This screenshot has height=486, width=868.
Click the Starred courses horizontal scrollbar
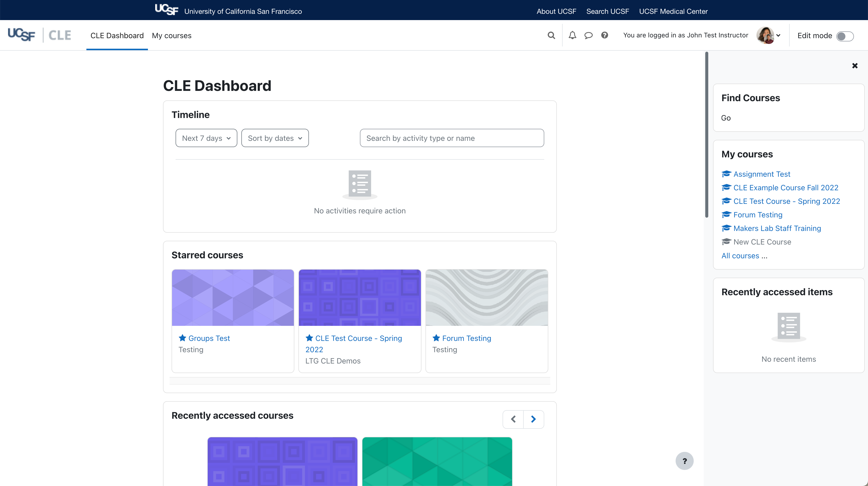[x=360, y=381]
